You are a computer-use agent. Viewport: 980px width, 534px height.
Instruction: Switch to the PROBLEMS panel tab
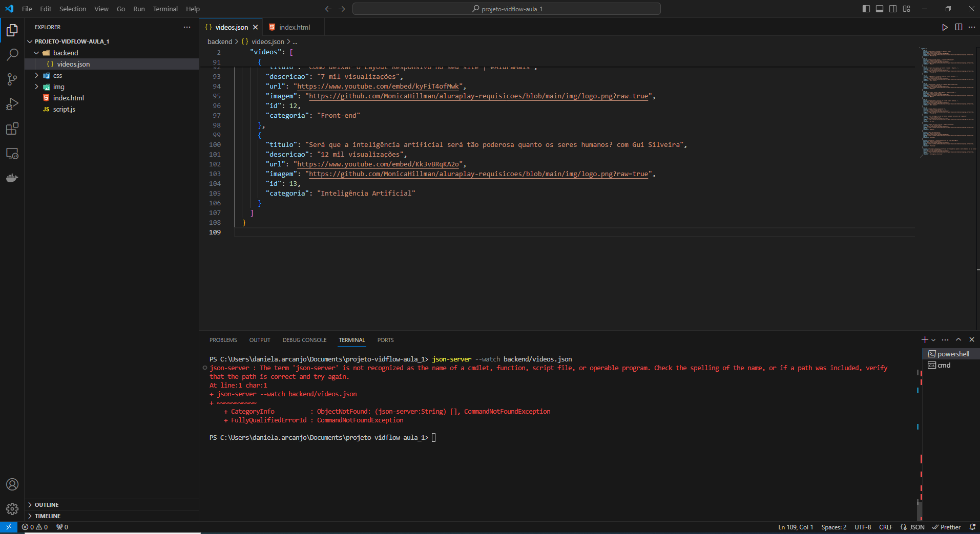click(223, 340)
